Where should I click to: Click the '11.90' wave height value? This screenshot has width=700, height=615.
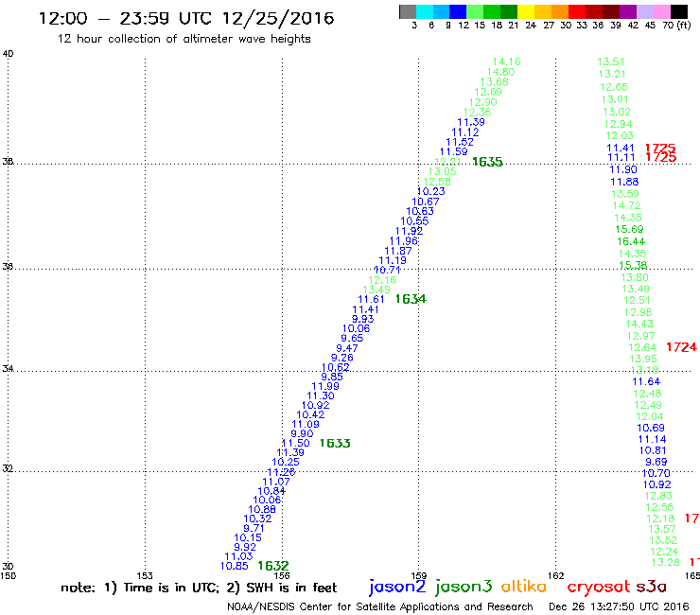(623, 169)
